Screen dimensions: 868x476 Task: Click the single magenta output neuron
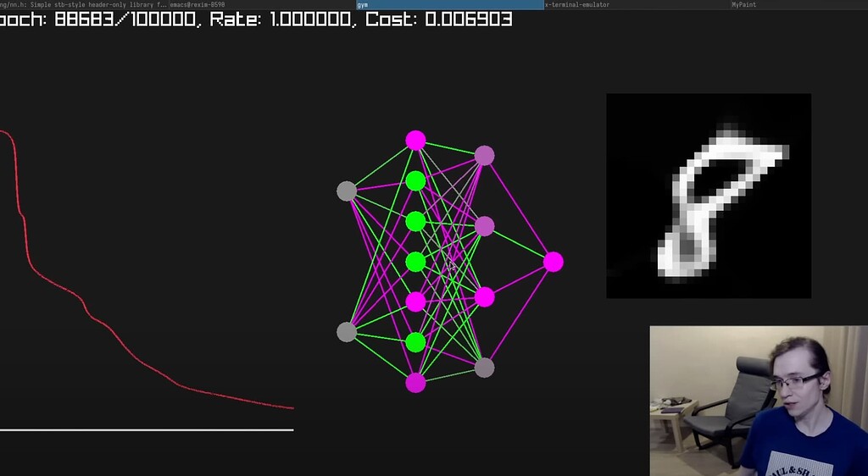(x=553, y=262)
